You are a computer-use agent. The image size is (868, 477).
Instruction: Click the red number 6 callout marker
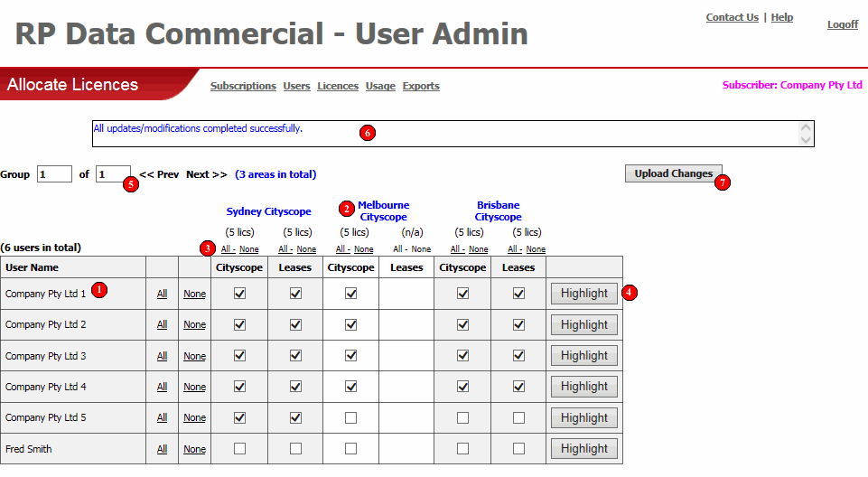(367, 133)
